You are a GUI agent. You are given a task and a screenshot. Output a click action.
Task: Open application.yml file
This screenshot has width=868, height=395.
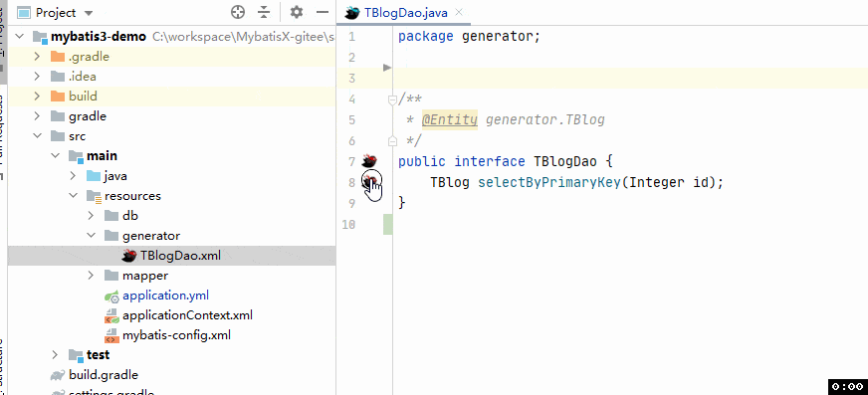(165, 296)
